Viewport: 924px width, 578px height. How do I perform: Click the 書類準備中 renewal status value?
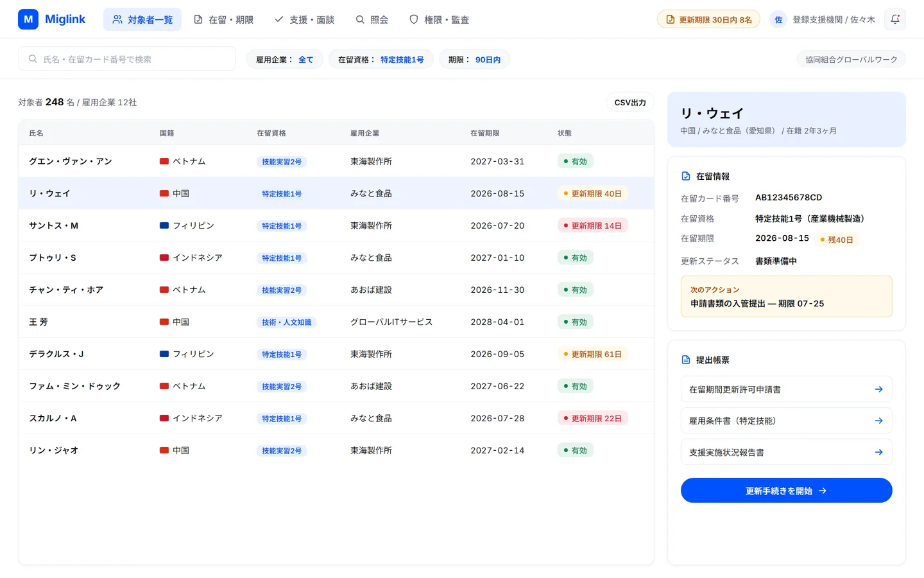tap(776, 261)
